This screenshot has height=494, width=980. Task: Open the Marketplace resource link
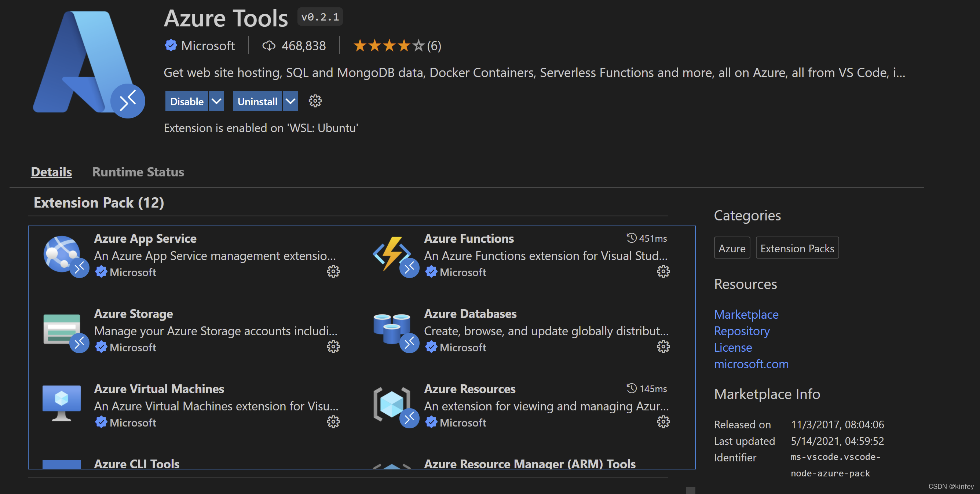pyautogui.click(x=746, y=315)
